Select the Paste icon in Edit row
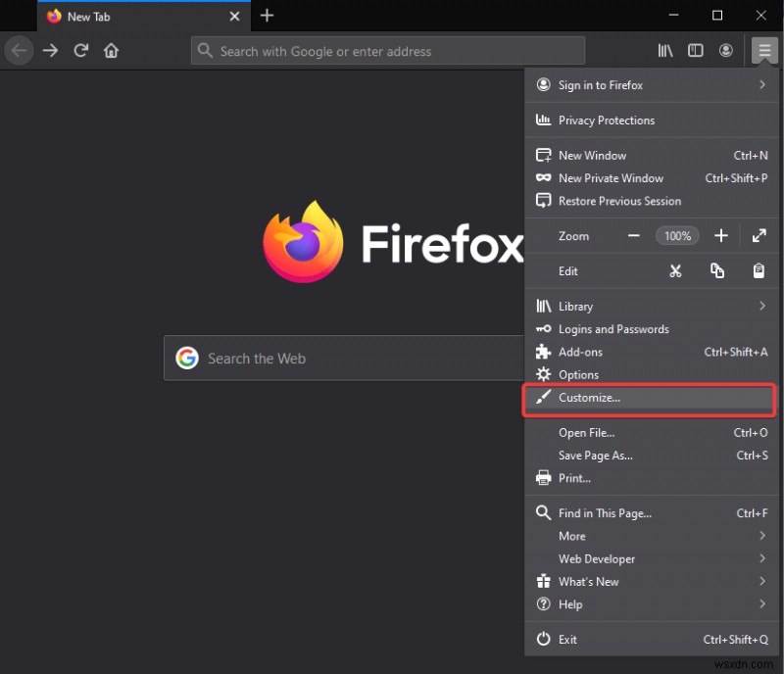Image resolution: width=784 pixels, height=674 pixels. [759, 270]
